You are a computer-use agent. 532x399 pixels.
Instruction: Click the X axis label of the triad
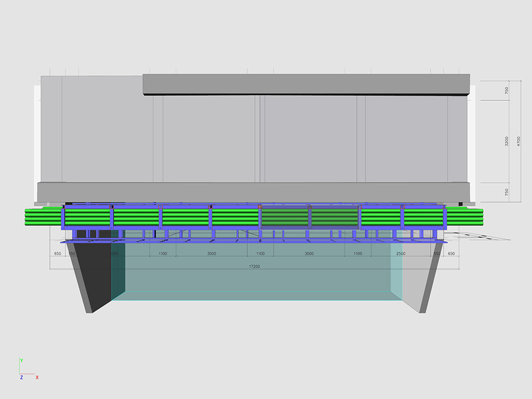[37, 377]
